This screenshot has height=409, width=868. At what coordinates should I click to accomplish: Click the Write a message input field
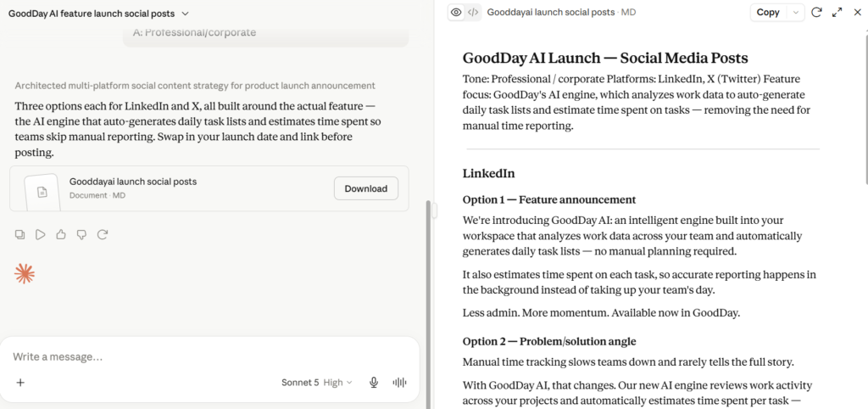tap(209, 356)
